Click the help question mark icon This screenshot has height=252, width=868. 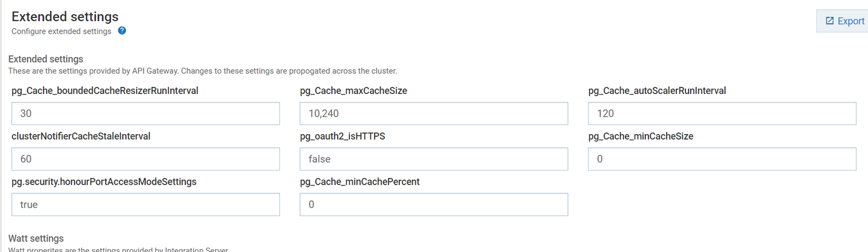[122, 31]
